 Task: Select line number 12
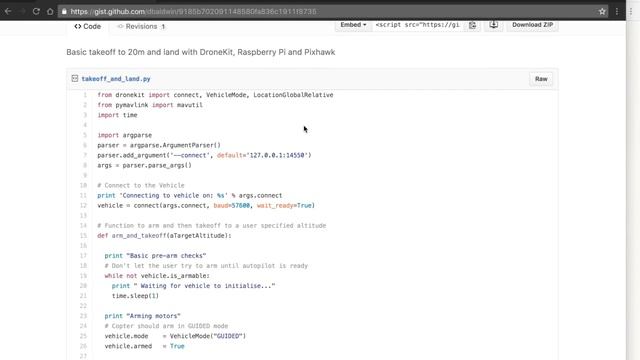pyautogui.click(x=83, y=205)
